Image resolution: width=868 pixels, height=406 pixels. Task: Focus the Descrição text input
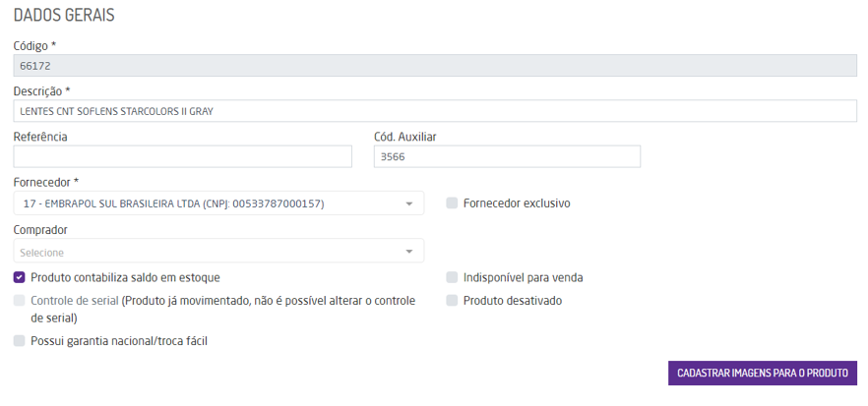435,111
